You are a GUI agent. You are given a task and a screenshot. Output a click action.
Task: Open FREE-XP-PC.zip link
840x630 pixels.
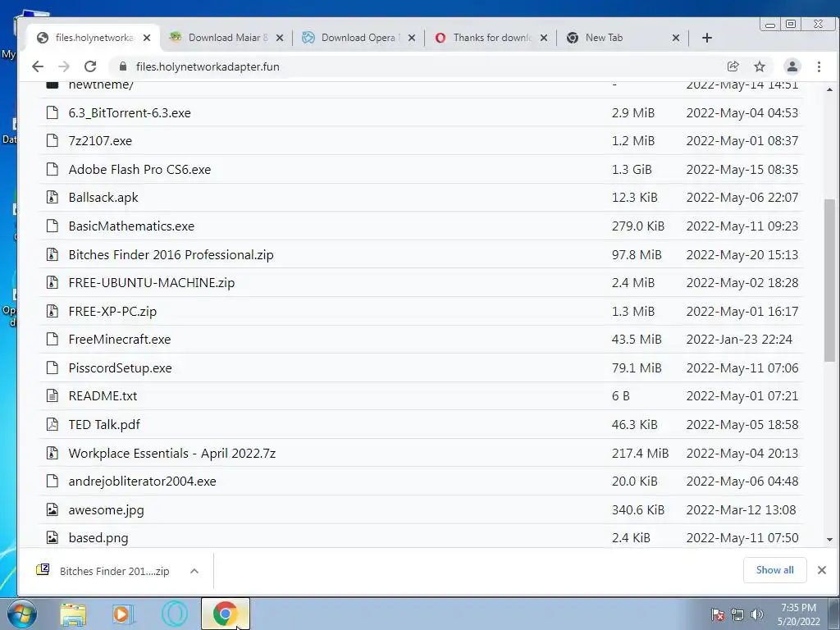(112, 311)
